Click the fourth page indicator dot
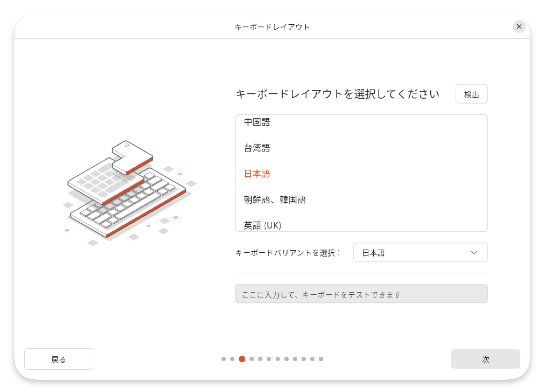The image size is (546, 392). [x=252, y=359]
